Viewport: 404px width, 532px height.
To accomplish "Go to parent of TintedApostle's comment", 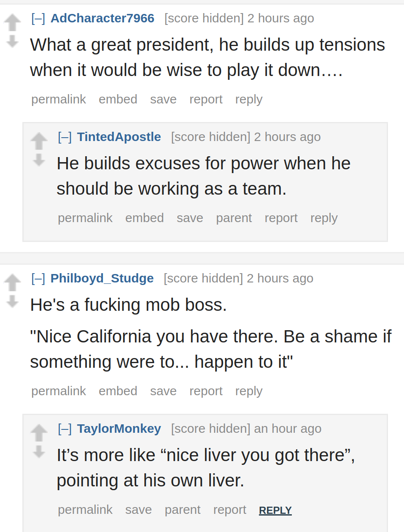I will pyautogui.click(x=234, y=218).
